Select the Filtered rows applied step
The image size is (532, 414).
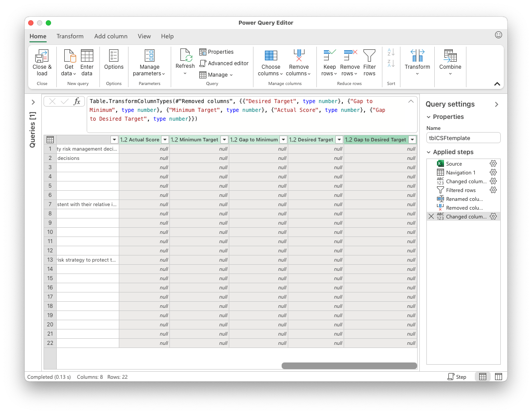point(463,190)
